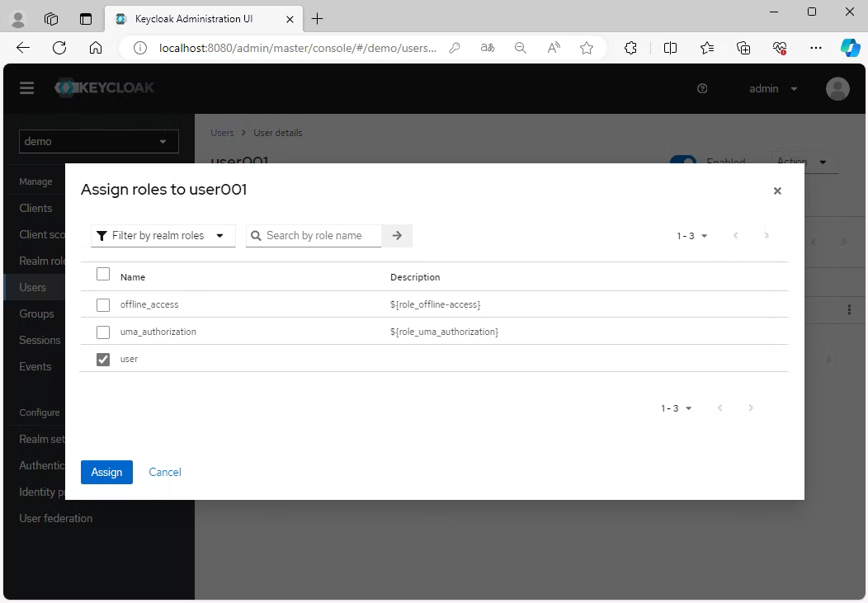Click the Search by role name field
This screenshot has width=868, height=603.
tap(318, 236)
